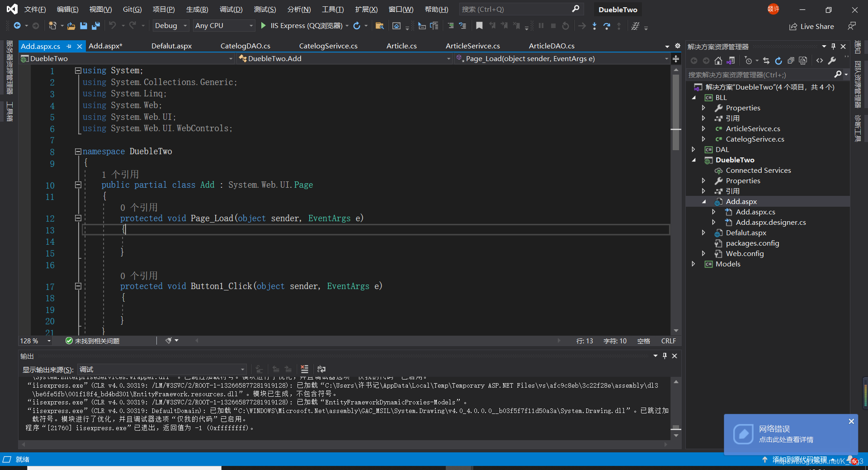Toggle the editor split view handle
Viewport: 868px width, 470px height.
pyautogui.click(x=676, y=59)
